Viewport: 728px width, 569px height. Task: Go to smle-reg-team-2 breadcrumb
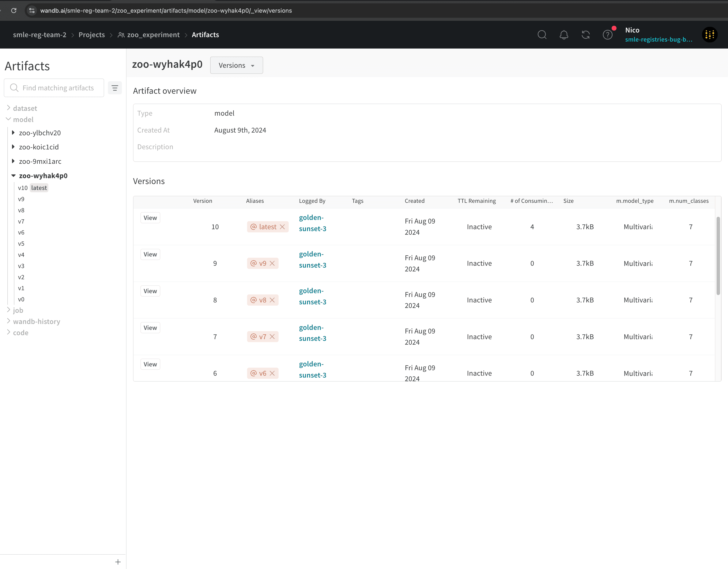pos(40,35)
